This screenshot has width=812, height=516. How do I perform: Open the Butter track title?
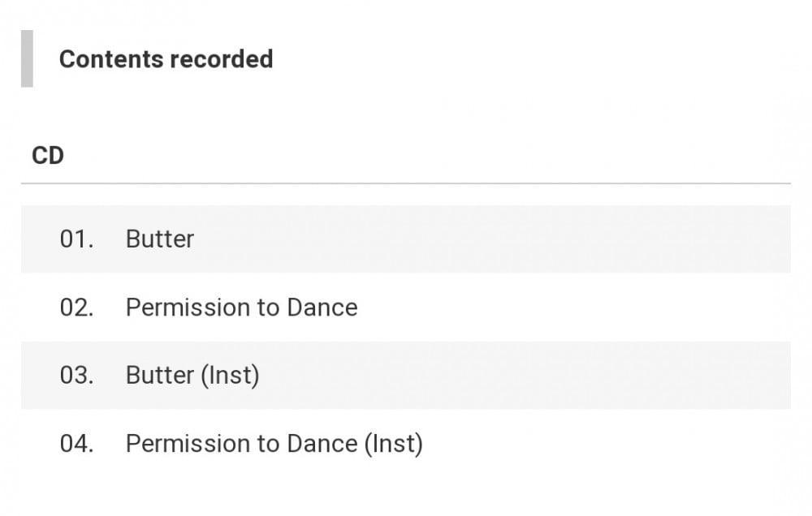[160, 239]
